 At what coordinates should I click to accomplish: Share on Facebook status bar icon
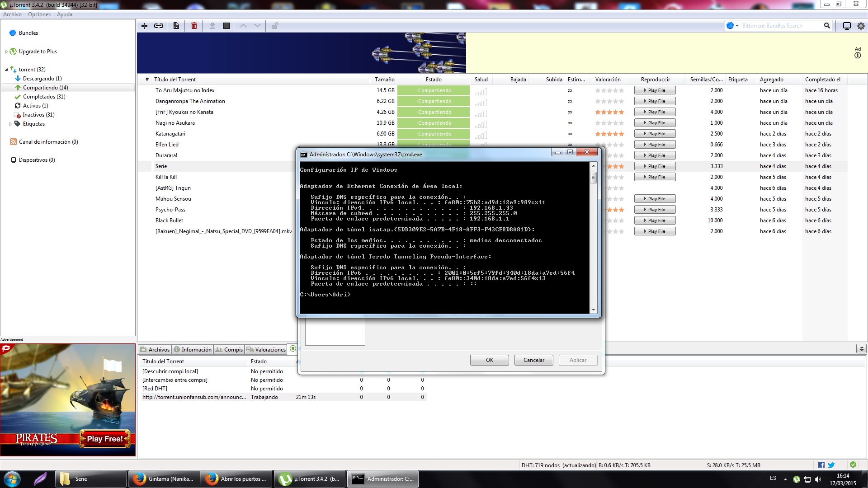(821, 465)
